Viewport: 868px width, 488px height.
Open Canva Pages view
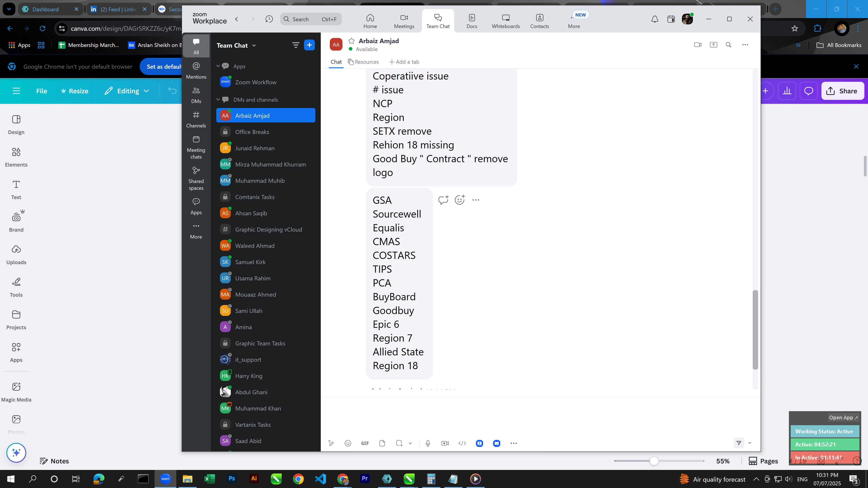[763, 461]
